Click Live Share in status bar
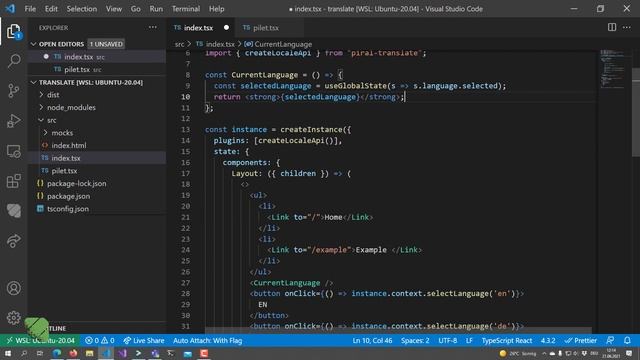The width and height of the screenshot is (640, 360). 144,340
